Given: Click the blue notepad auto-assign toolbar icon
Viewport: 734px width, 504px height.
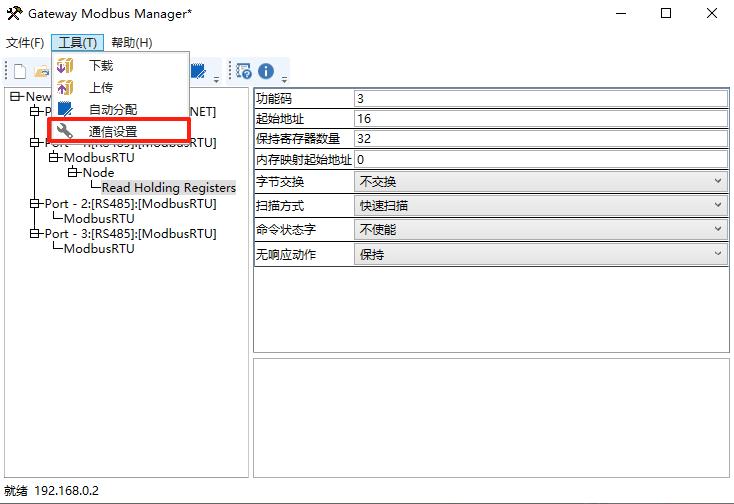Looking at the screenshot, I should 198,71.
